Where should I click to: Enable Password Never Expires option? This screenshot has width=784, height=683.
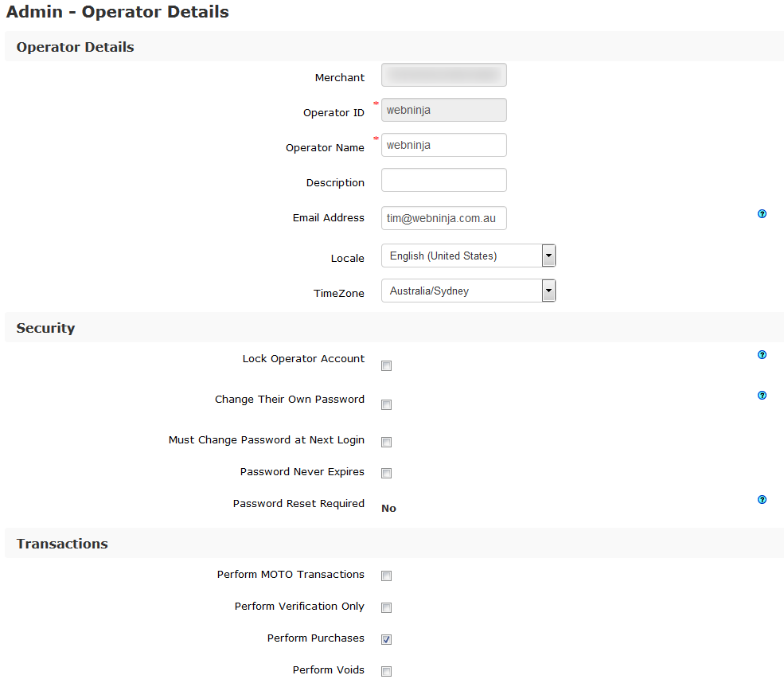[387, 474]
